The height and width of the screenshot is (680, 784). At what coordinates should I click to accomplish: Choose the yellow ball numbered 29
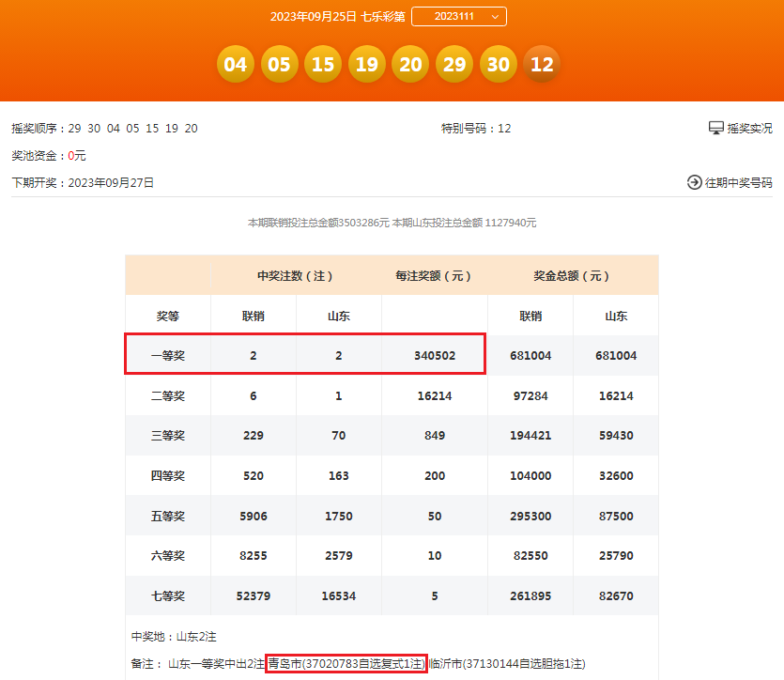[x=454, y=64]
